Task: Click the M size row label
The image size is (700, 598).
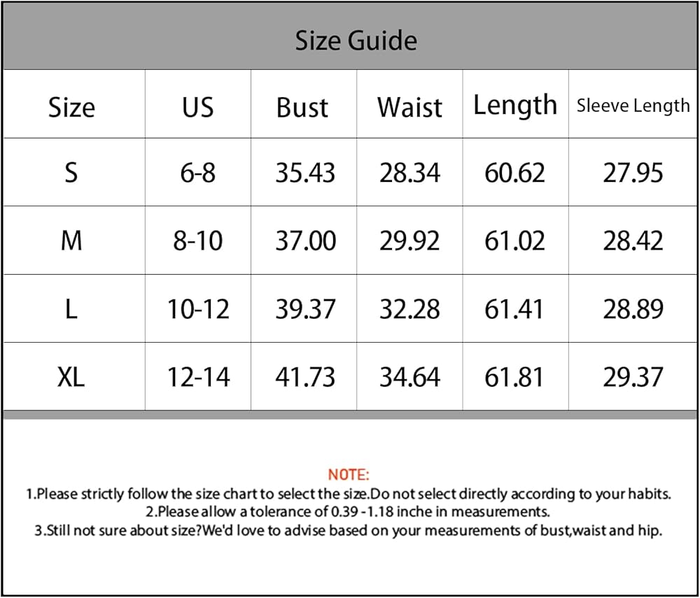Action: coord(71,241)
